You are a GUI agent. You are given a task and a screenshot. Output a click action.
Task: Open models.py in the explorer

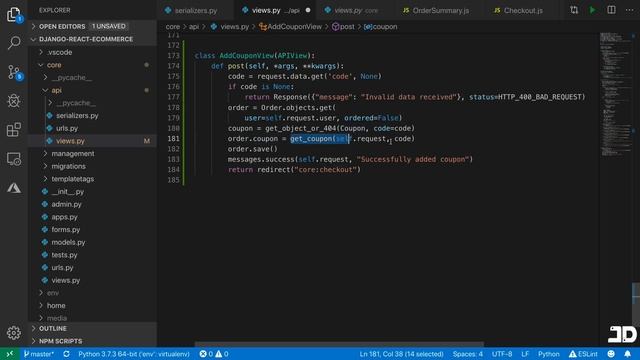point(92,242)
